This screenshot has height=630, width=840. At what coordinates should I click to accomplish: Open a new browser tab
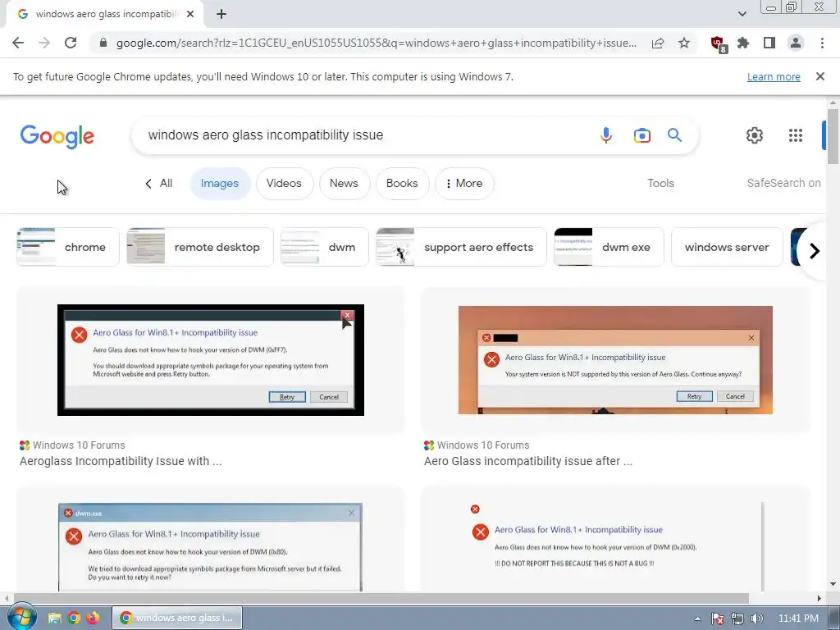221,14
